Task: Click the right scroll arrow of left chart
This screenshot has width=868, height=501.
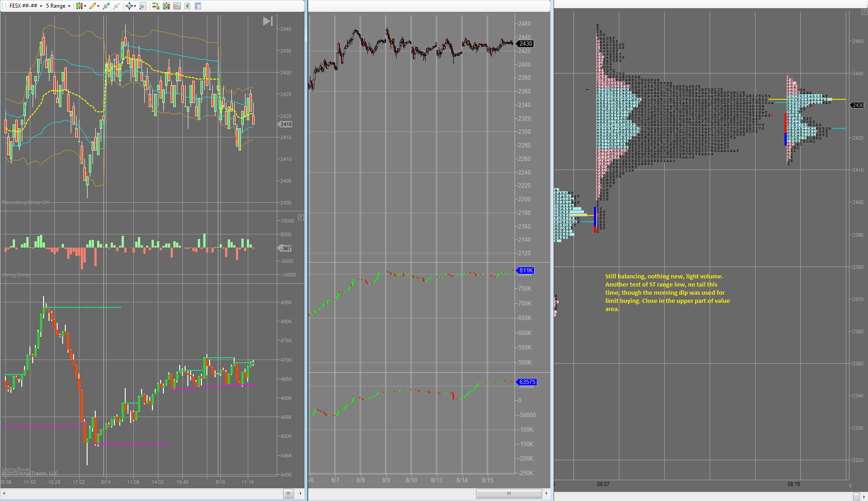Action: (300, 493)
